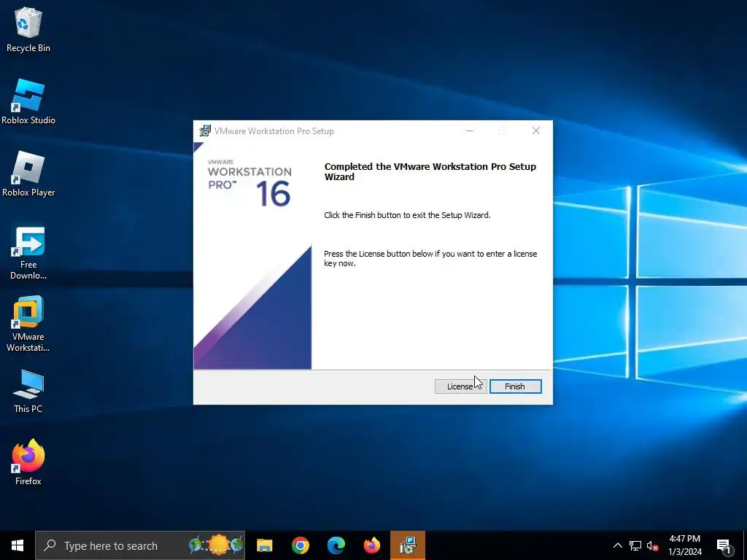
Task: Launch Firefox from the taskbar
Action: tap(371, 545)
